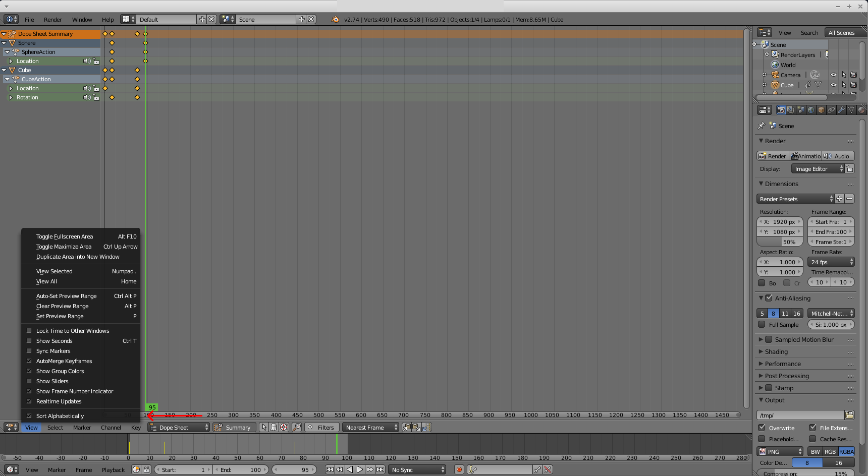Select RGBA color mode button
The width and height of the screenshot is (868, 476).
click(846, 451)
